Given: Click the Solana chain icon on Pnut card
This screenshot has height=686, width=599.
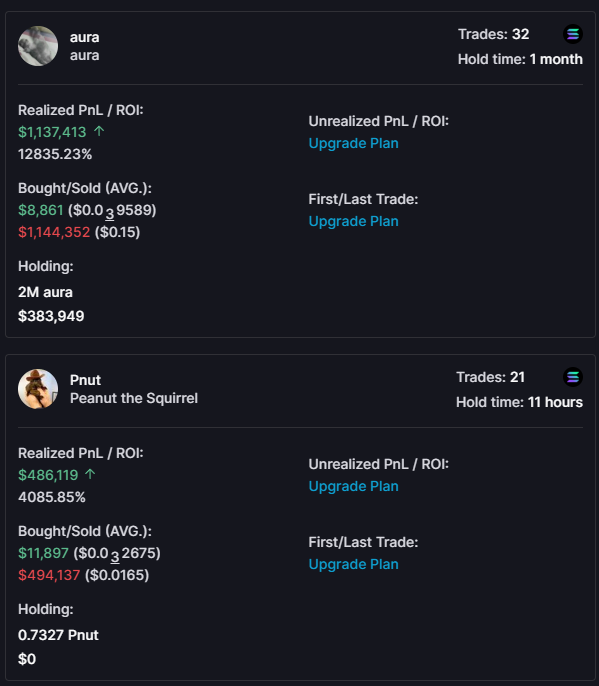Looking at the screenshot, I should point(573,377).
